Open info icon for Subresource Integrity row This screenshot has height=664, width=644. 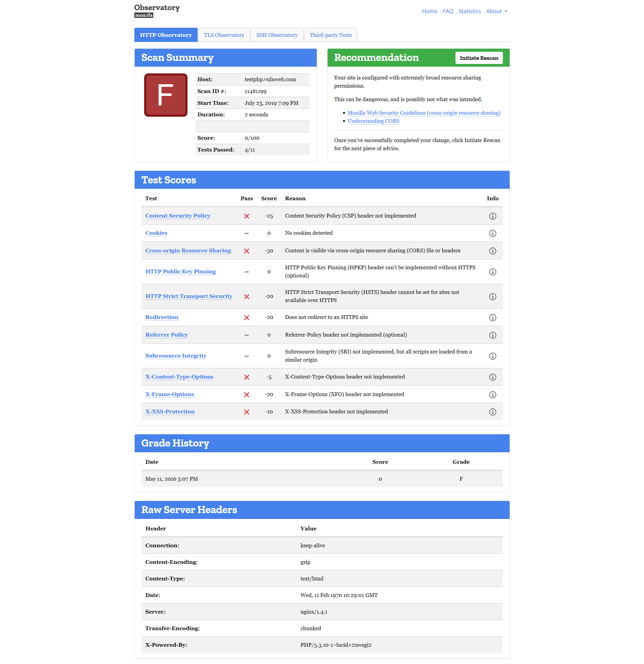tap(492, 357)
